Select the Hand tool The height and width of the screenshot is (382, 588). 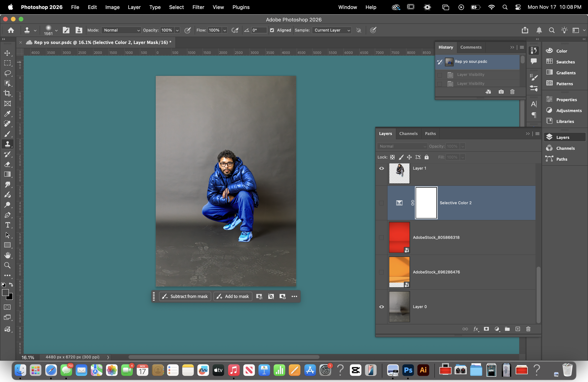click(x=8, y=255)
